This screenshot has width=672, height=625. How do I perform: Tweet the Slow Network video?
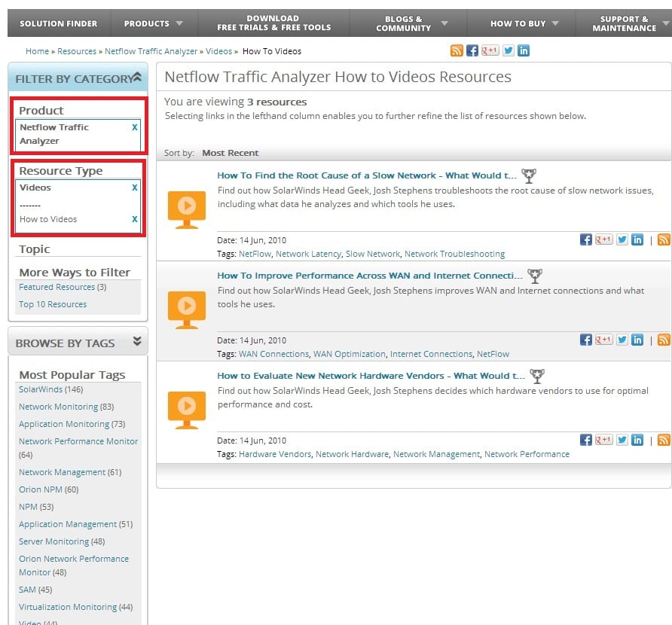622,239
